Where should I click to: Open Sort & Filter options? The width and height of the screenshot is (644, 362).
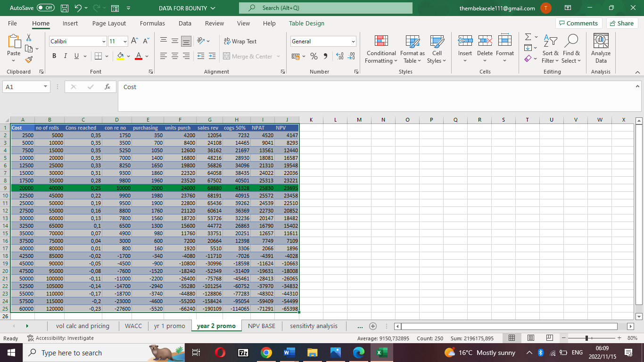point(550,49)
